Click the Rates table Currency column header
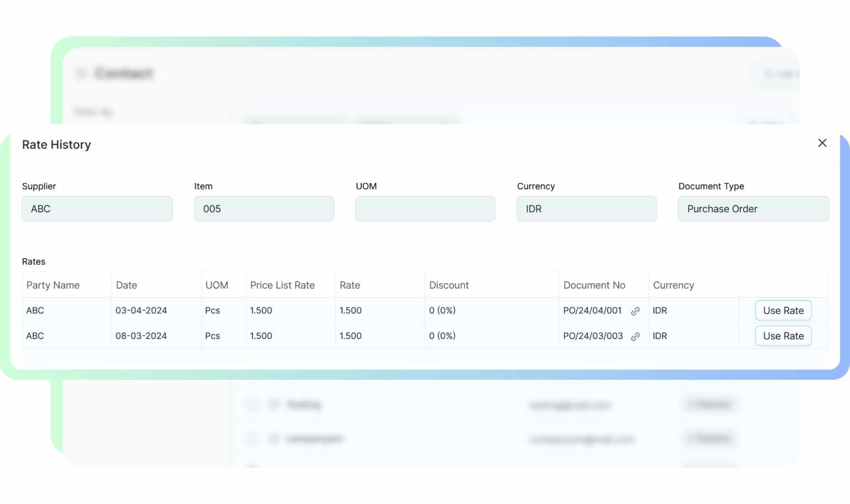This screenshot has width=850, height=504. tap(673, 285)
